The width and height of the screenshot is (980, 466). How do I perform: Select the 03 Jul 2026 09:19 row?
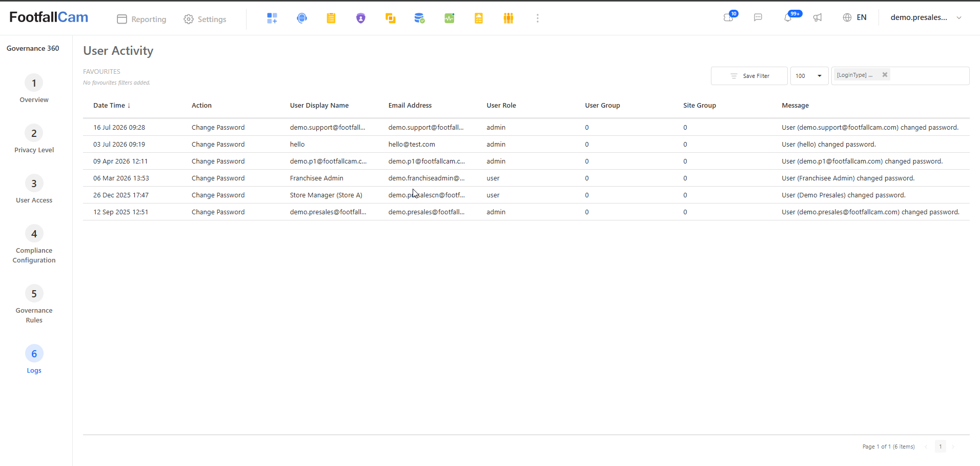point(526,145)
